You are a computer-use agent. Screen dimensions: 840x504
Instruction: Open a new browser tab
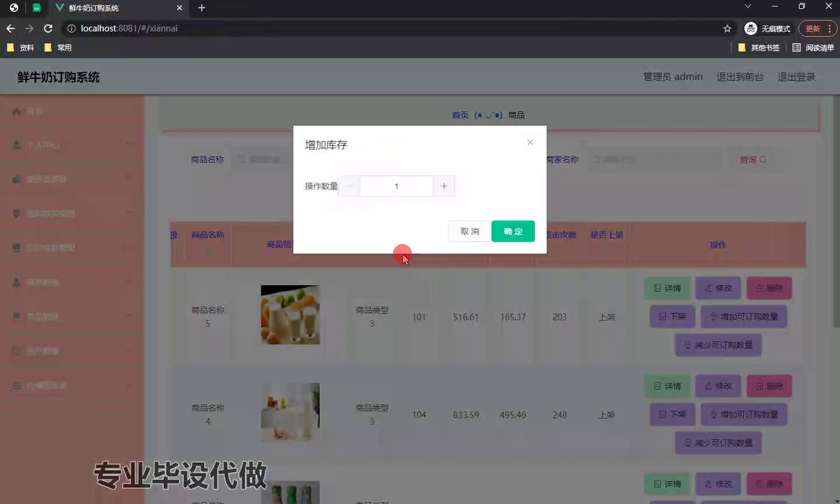tap(202, 8)
